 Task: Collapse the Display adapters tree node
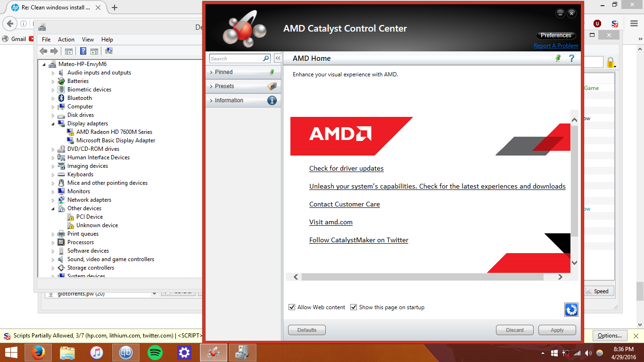tap(53, 123)
